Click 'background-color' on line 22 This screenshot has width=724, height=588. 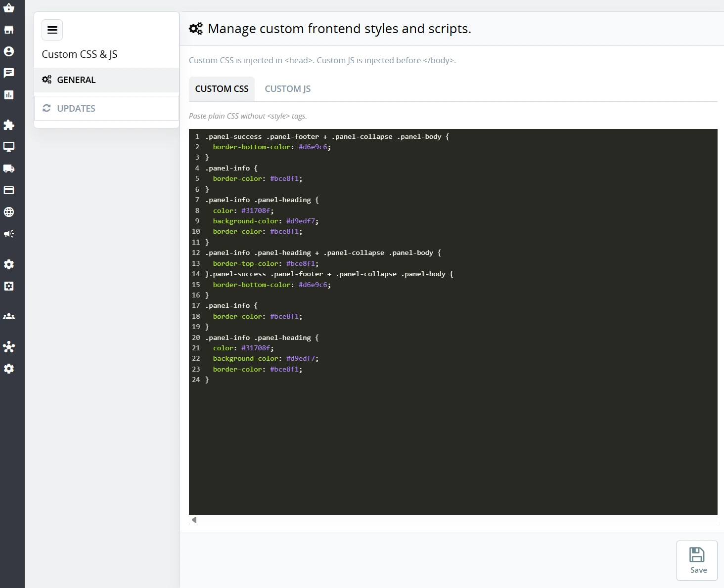[x=246, y=358]
